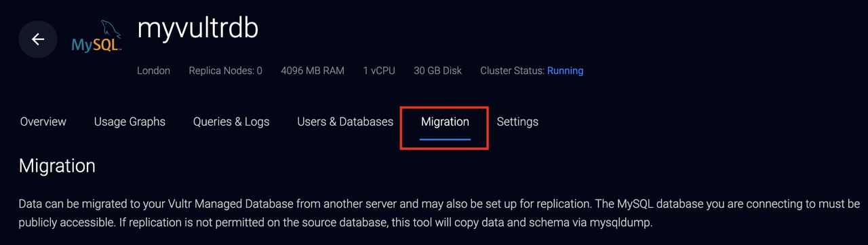
Task: Select the Users & Databases tab
Action: coord(345,121)
